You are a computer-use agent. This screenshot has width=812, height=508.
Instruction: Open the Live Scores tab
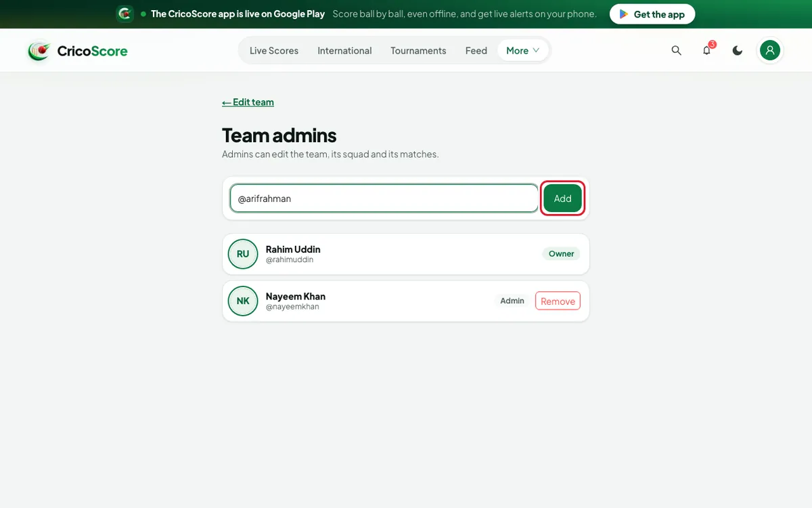[x=274, y=51]
